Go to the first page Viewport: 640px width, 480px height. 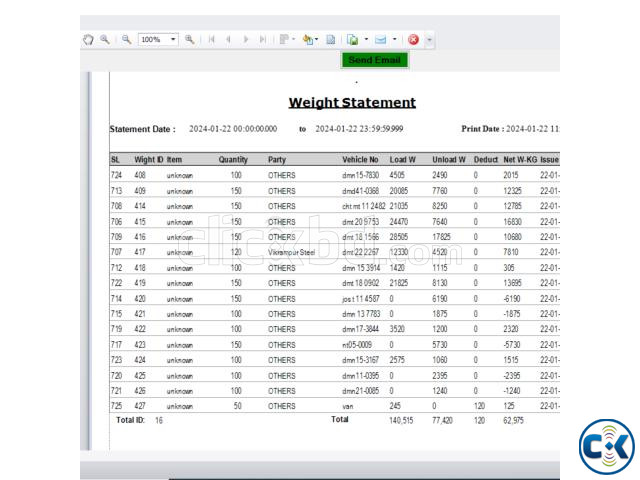[x=211, y=40]
